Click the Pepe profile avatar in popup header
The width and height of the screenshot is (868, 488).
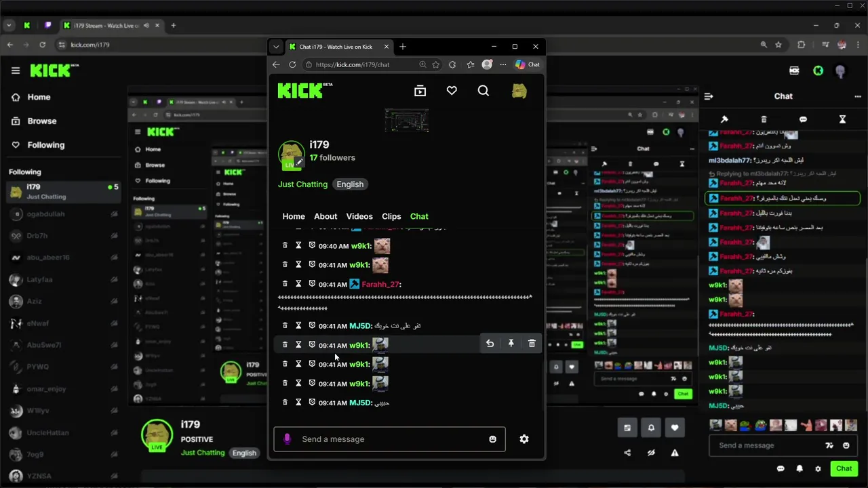[519, 91]
